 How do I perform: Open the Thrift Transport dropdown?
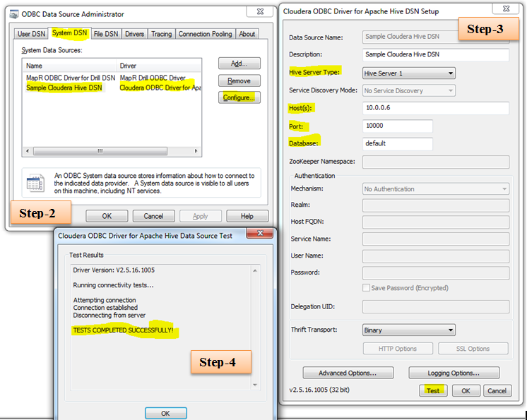pos(409,330)
